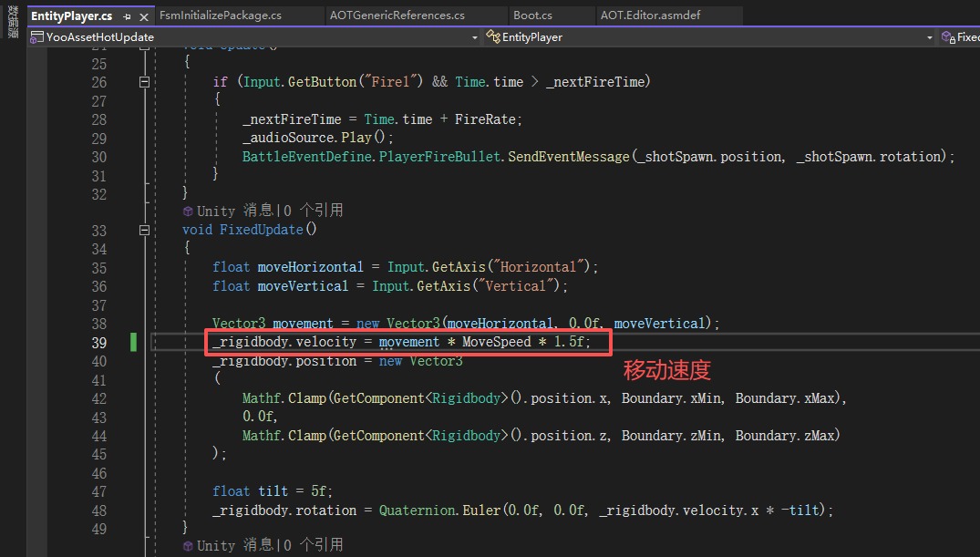Click the dropdown arrow beside EntityPlayer
The width and height of the screenshot is (980, 557).
pyautogui.click(x=929, y=37)
